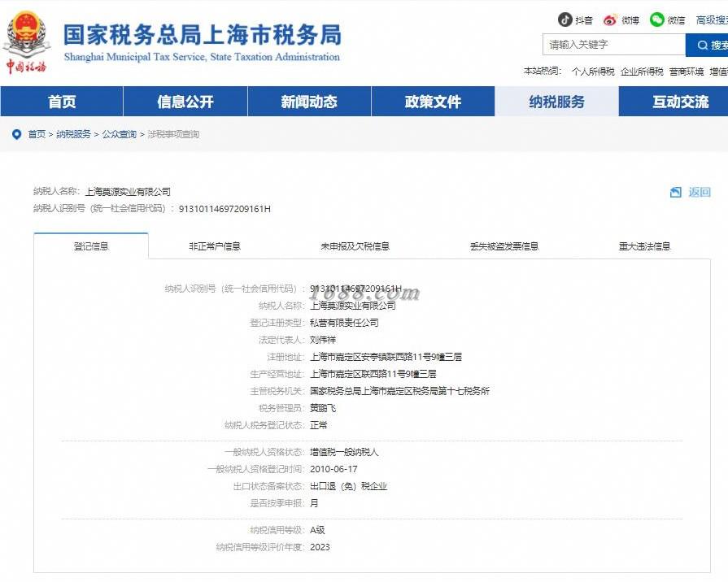Image resolution: width=728 pixels, height=582 pixels.
Task: Click the China Tax emblem logo
Action: point(27,41)
